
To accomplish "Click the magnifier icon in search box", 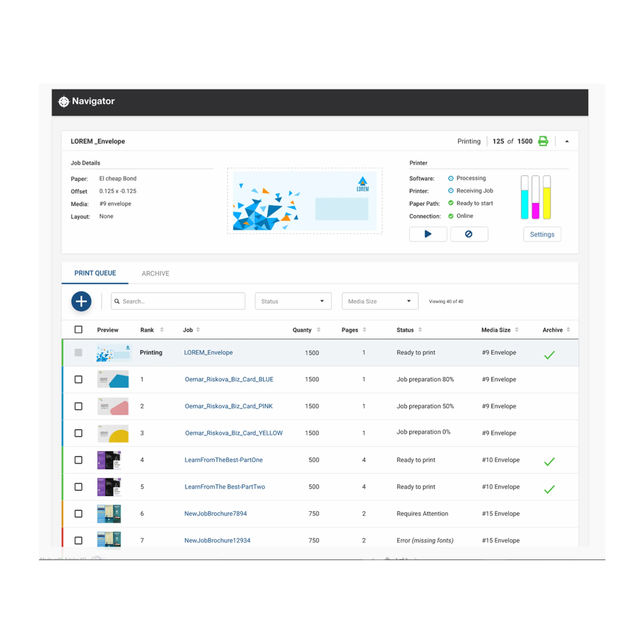I will point(117,301).
